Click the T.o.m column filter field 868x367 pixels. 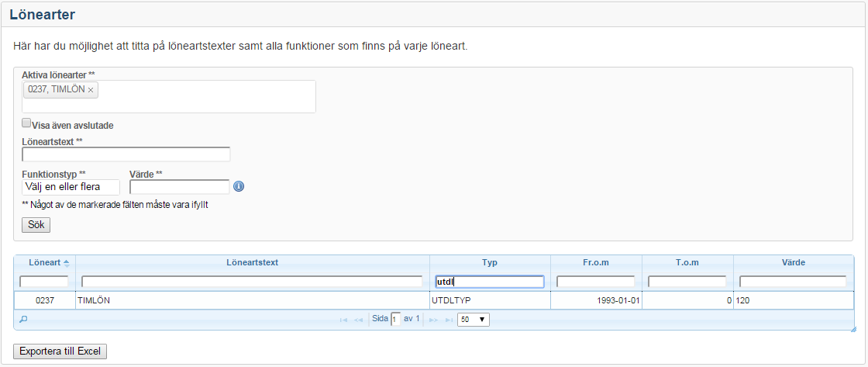tap(687, 282)
